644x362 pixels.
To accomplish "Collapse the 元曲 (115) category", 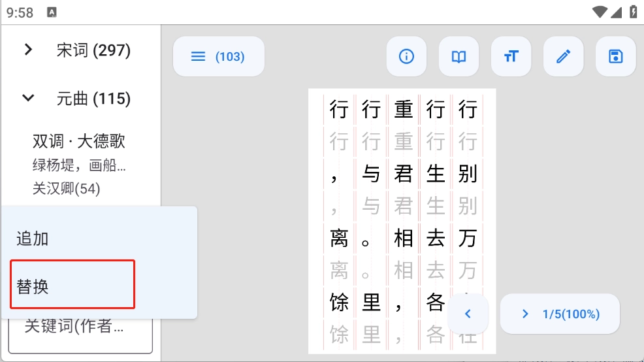I will coord(28,99).
